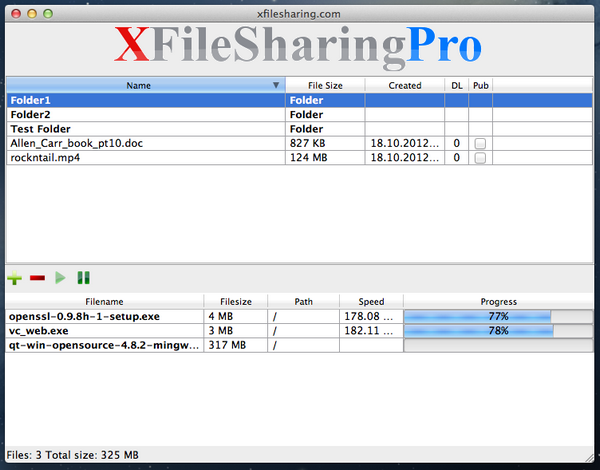The image size is (600, 470).
Task: Sort by File Size column header
Action: click(x=325, y=85)
